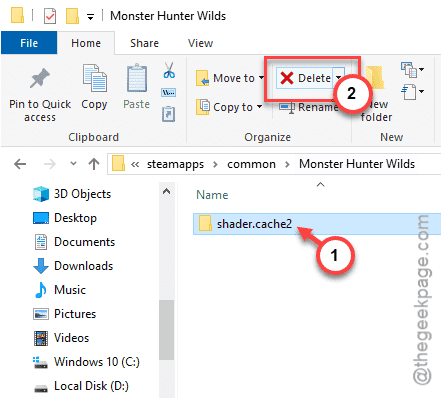Click steamapps in the address bar
This screenshot has width=441, height=398.
(x=175, y=164)
